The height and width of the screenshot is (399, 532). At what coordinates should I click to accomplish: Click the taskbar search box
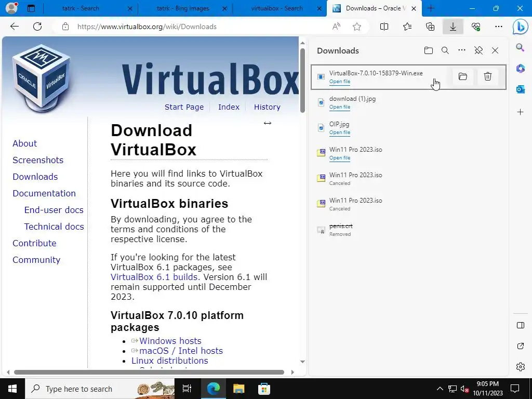(x=99, y=389)
